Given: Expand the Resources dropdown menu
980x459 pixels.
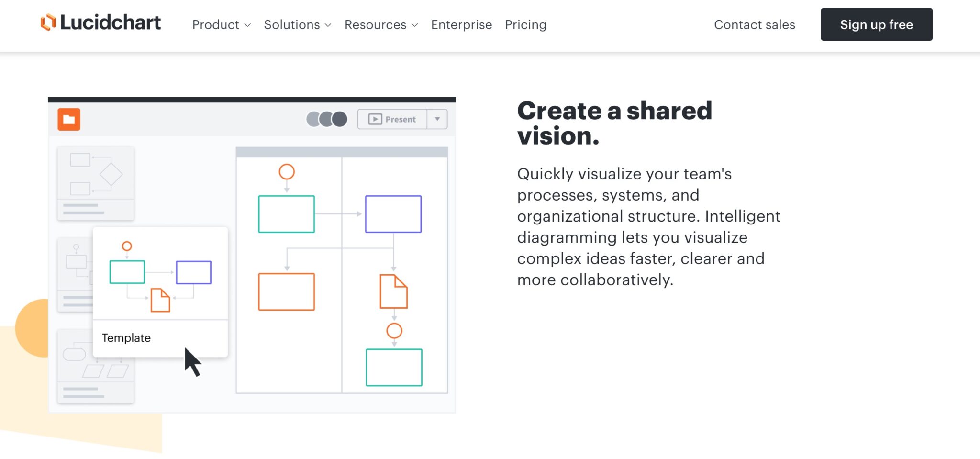Looking at the screenshot, I should [381, 25].
